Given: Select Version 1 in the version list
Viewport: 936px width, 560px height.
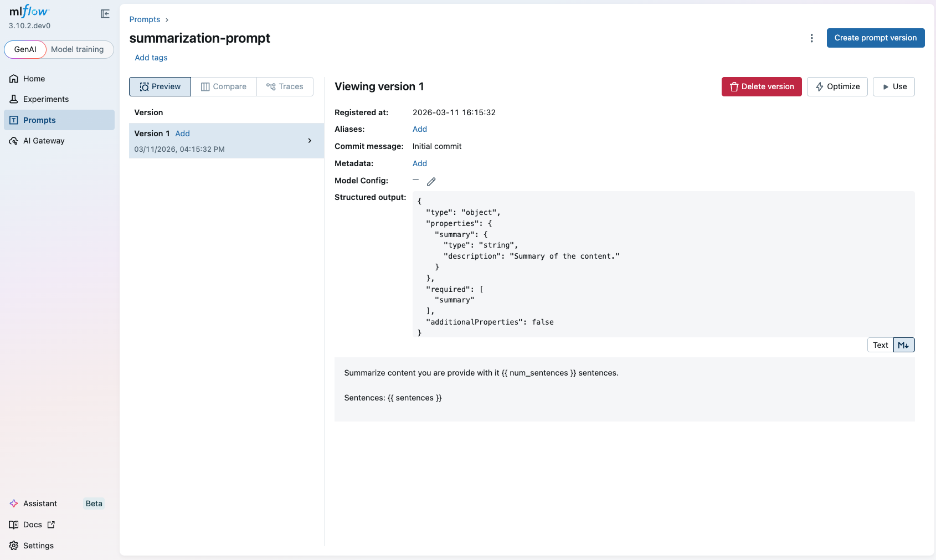Looking at the screenshot, I should click(152, 133).
